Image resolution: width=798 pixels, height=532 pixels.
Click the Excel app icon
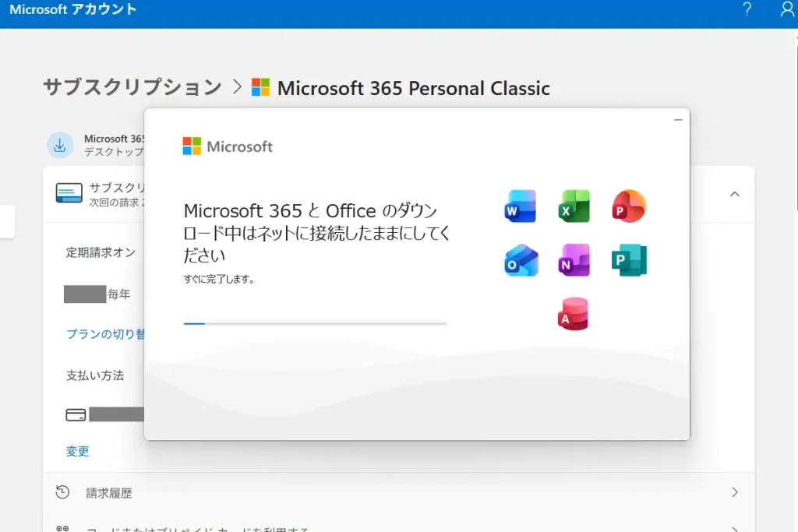(x=574, y=206)
